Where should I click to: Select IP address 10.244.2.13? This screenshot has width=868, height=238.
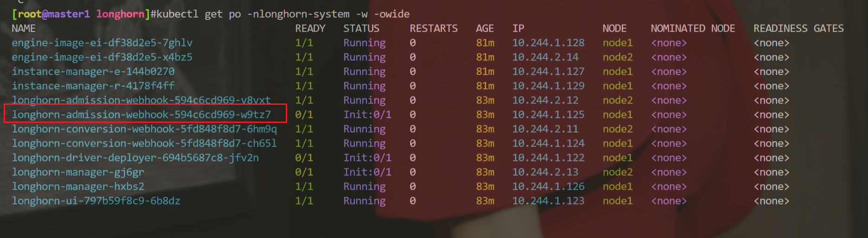tap(546, 173)
